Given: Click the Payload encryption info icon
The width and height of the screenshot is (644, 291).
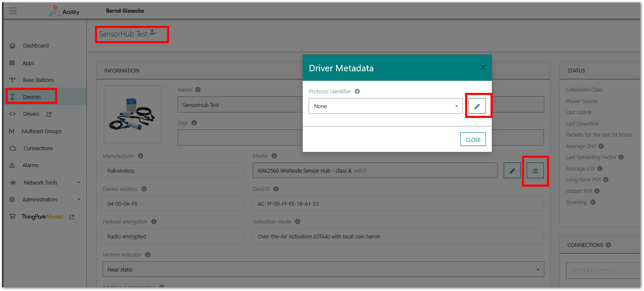Looking at the screenshot, I should [154, 221].
